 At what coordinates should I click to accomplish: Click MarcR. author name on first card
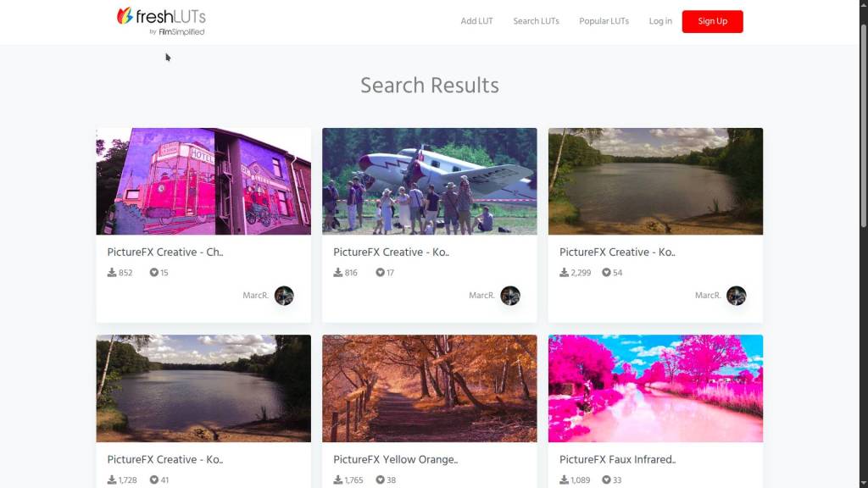pos(256,296)
